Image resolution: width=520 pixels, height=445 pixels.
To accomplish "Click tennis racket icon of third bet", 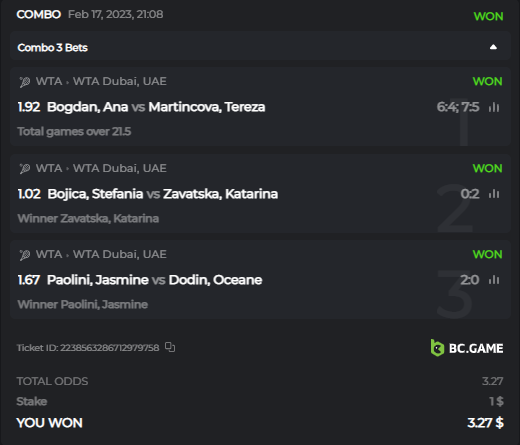I will (x=25, y=255).
